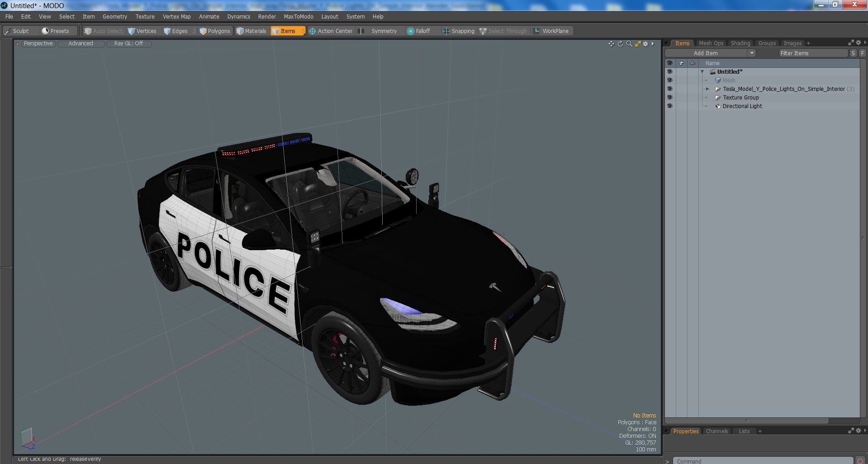Image resolution: width=868 pixels, height=464 pixels.
Task: Maximize the Items panel with expand icon
Action: click(x=851, y=43)
